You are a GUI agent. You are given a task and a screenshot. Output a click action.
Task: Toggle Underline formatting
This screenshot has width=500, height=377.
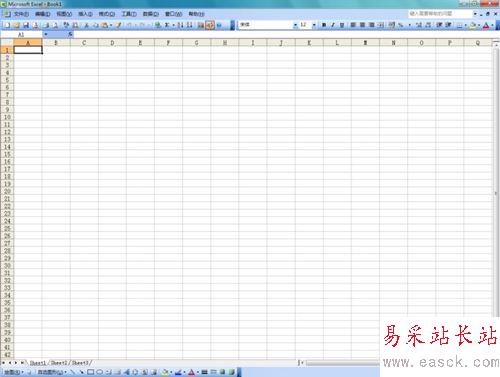point(342,25)
